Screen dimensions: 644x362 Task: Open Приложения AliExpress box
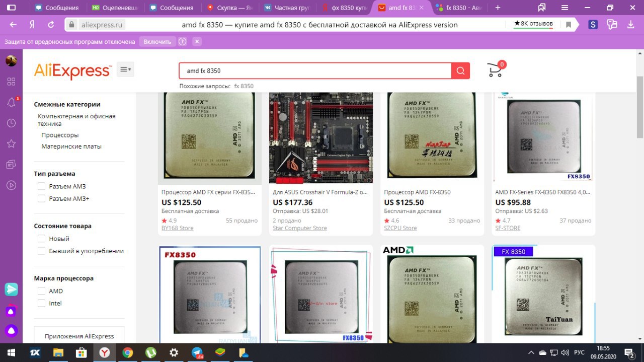(x=79, y=336)
